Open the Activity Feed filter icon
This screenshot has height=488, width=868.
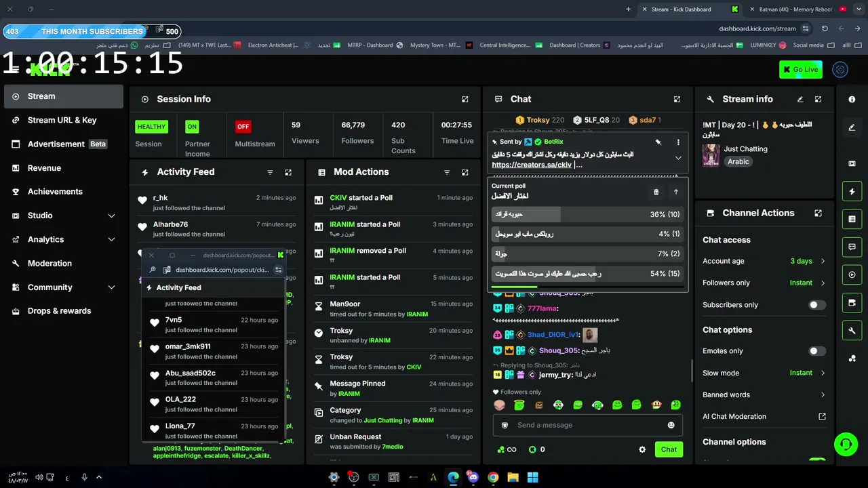pyautogui.click(x=270, y=172)
